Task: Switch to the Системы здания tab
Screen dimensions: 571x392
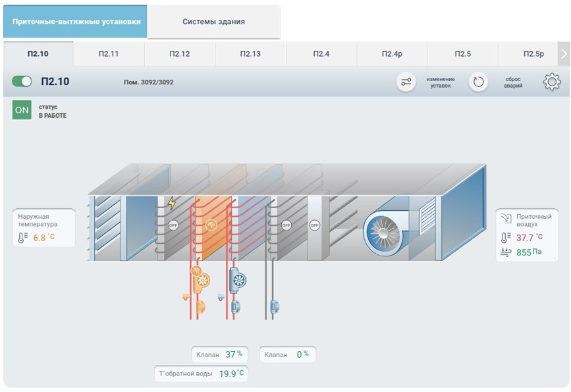Action: coord(213,22)
